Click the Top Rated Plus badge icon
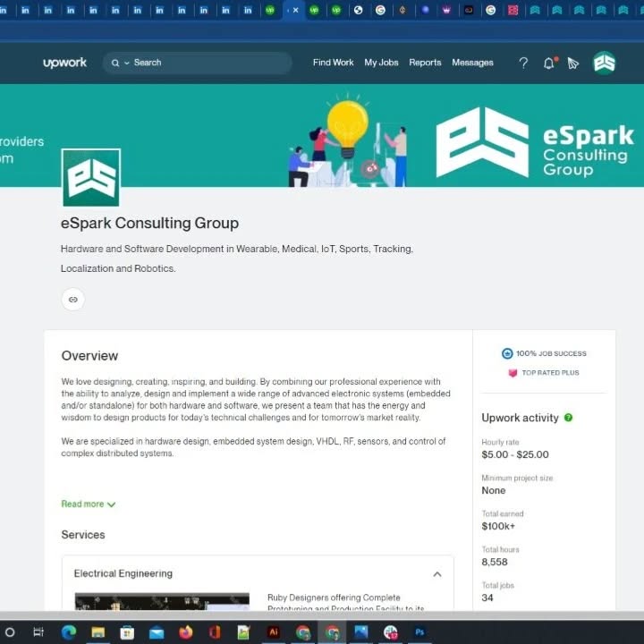The height and width of the screenshot is (644, 644). tap(513, 373)
